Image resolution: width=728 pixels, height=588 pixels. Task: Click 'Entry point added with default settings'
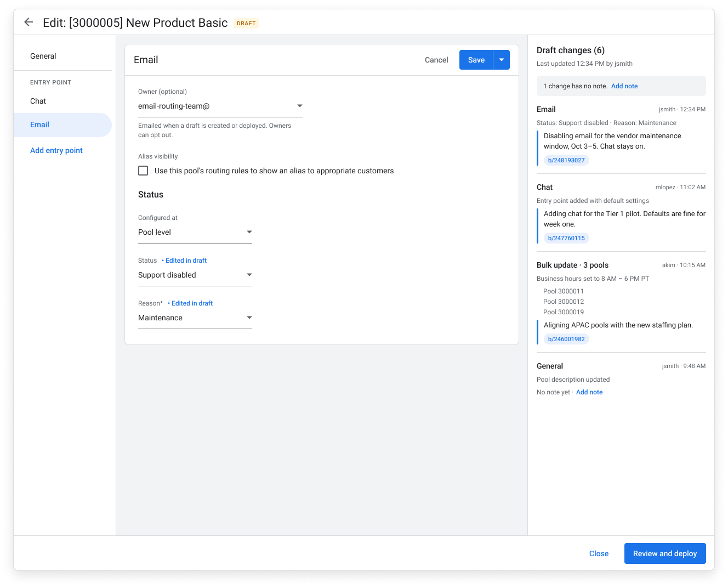pos(593,201)
